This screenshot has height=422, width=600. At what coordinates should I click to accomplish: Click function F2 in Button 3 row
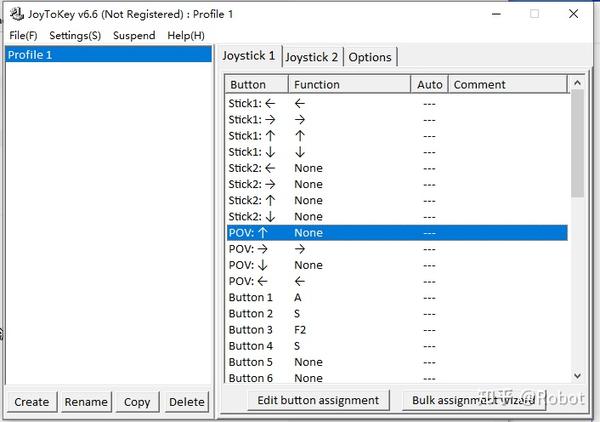tap(300, 330)
